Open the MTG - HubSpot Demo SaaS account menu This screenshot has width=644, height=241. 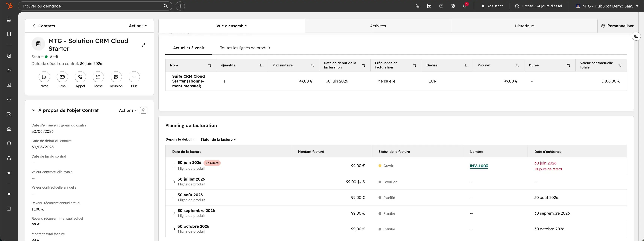[607, 6]
